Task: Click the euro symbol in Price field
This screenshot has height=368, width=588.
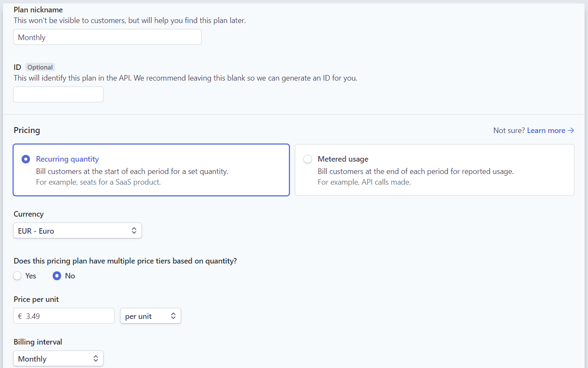Action: 20,316
